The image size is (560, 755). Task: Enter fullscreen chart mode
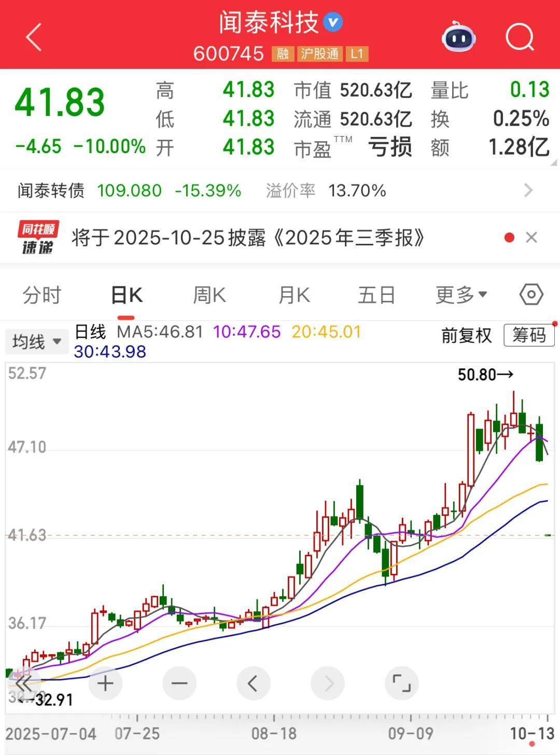pos(402,683)
